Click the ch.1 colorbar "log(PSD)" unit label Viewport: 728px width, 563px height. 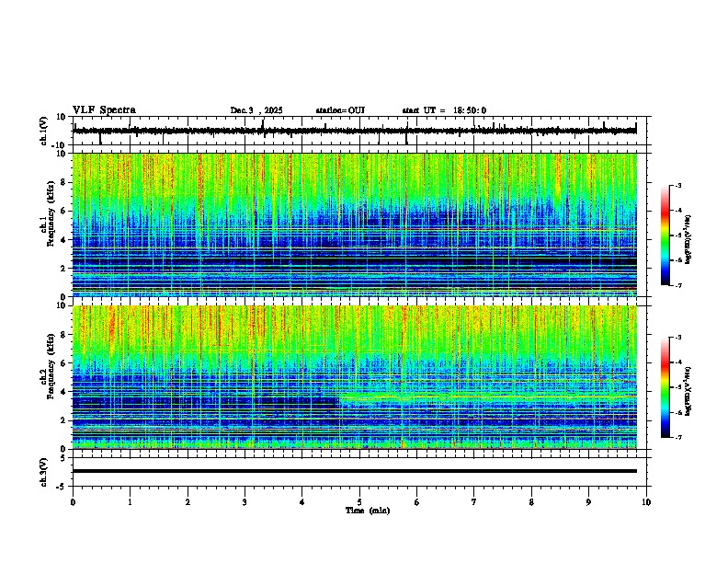688,239
